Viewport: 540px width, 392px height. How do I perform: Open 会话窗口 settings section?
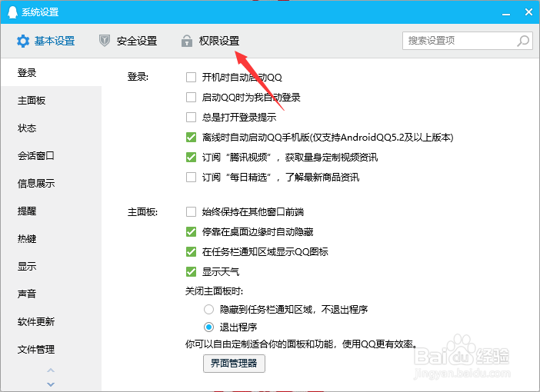52,155
